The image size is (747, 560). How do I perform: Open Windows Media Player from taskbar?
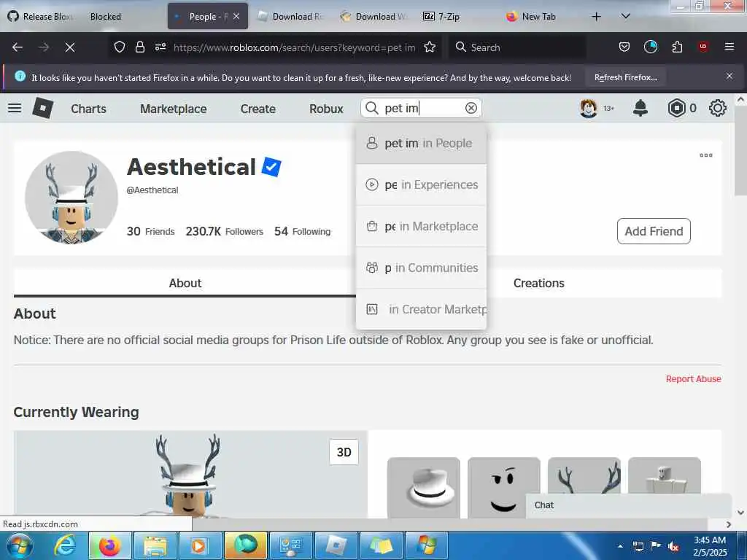click(200, 545)
